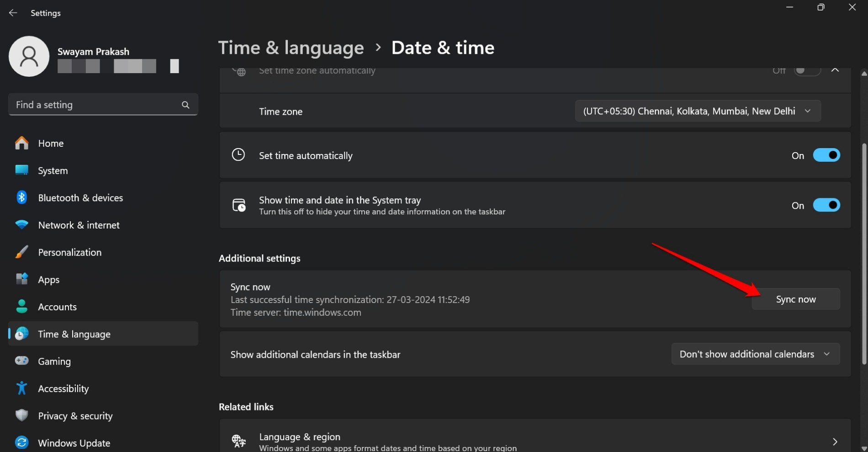Open Gaming settings in sidebar
Screen dimensions: 868x452
(x=54, y=361)
